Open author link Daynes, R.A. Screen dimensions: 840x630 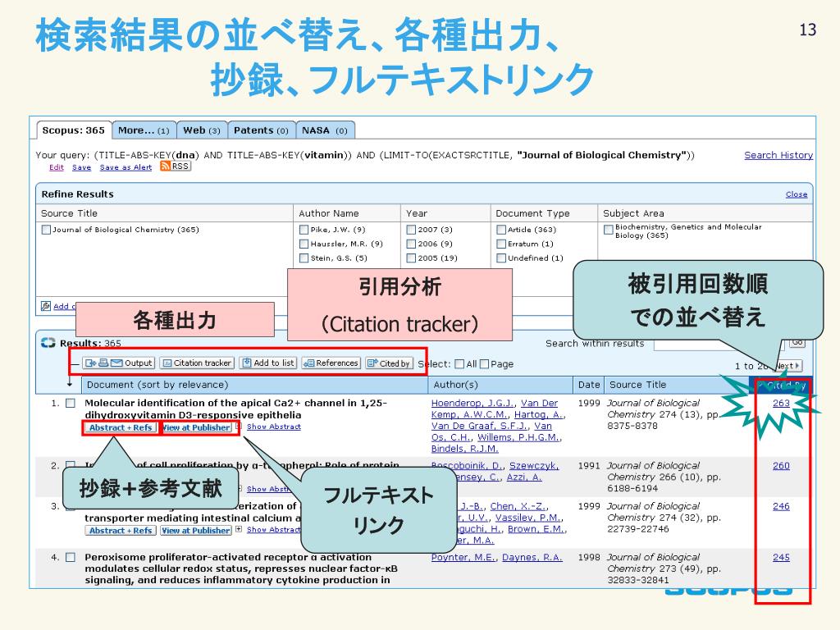(532, 558)
